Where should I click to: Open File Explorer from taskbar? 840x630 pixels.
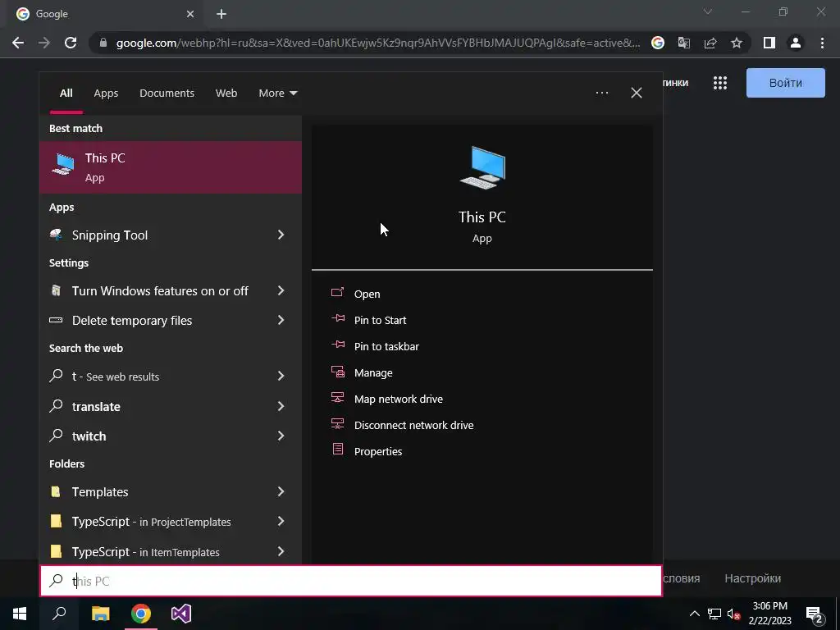pyautogui.click(x=100, y=614)
